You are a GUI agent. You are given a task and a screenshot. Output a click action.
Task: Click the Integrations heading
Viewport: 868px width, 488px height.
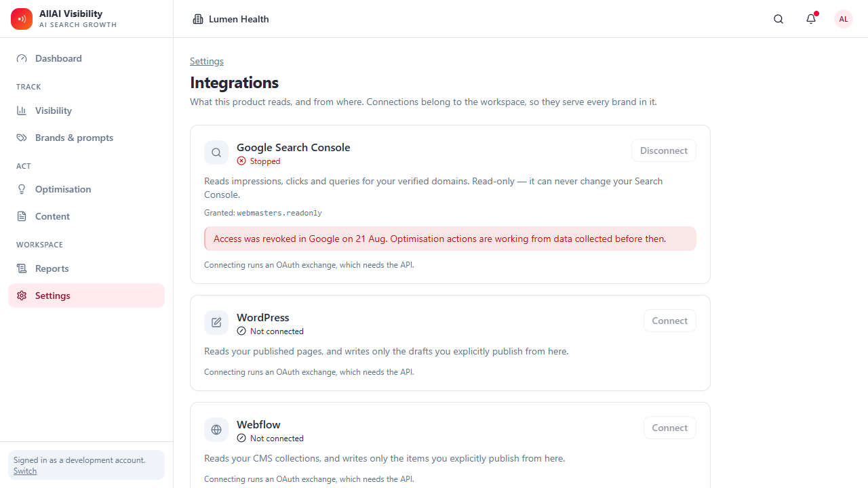(x=235, y=83)
